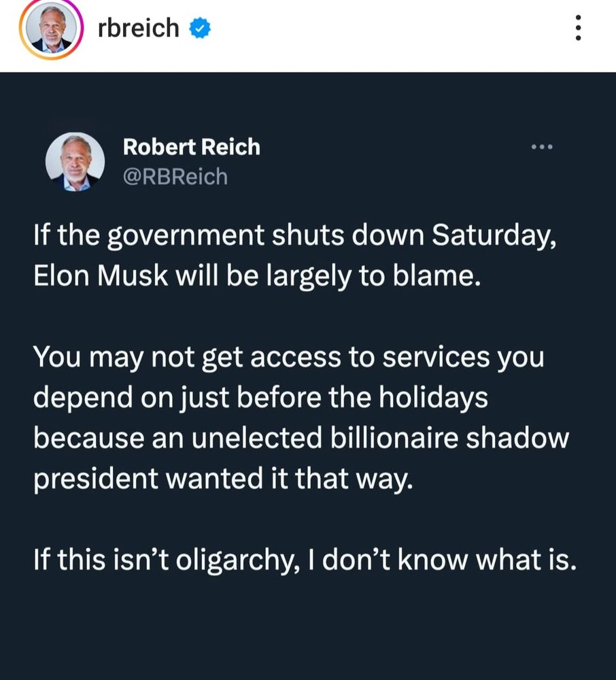Image resolution: width=616 pixels, height=680 pixels.
Task: Click the phrase unelected billionaire shadow
Action: [x=408, y=437]
